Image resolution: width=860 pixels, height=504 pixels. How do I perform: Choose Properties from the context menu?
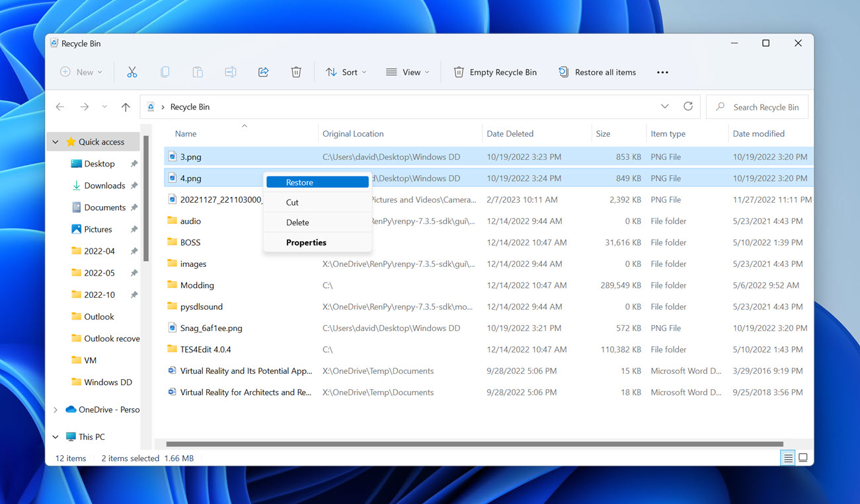[x=317, y=242]
